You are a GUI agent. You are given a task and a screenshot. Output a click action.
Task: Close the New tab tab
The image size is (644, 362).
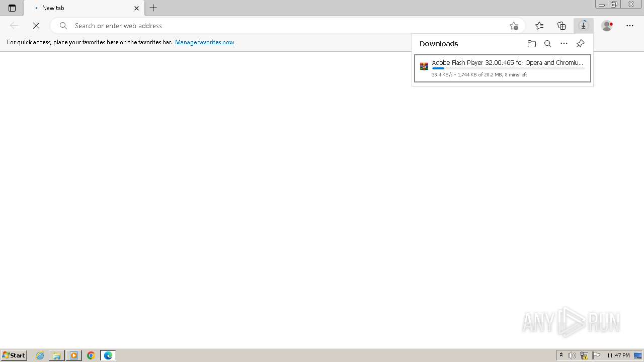click(136, 8)
